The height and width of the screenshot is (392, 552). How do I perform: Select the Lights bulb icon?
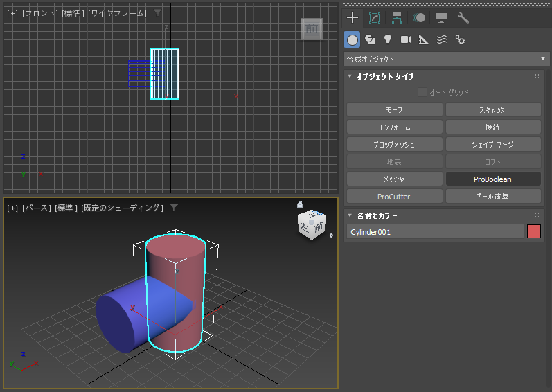(388, 39)
